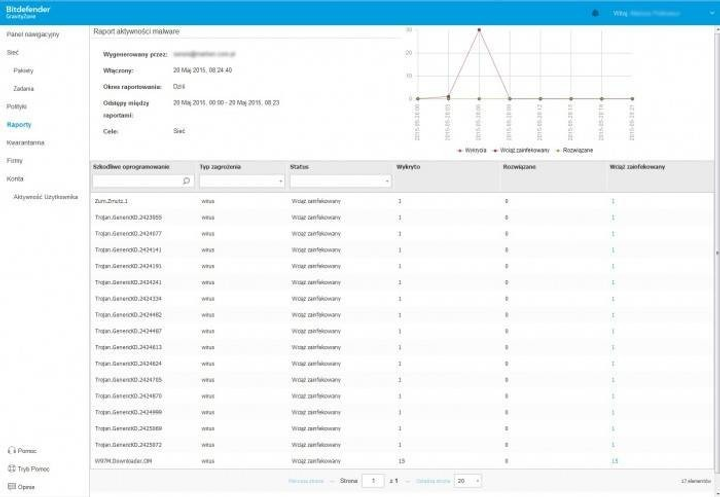Select Aktywność Użytkownika in the sidebar
720x497 pixels.
45,197
